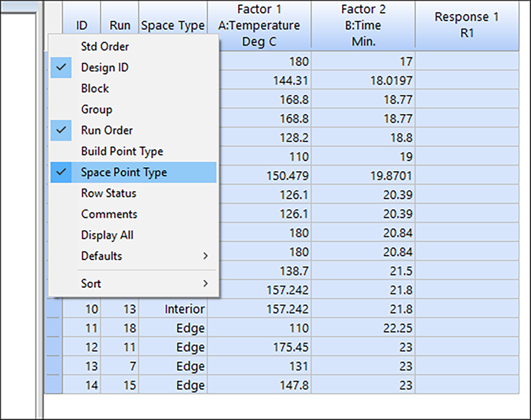The width and height of the screenshot is (531, 420).
Task: Show the Build Point Type column
Action: [x=121, y=151]
